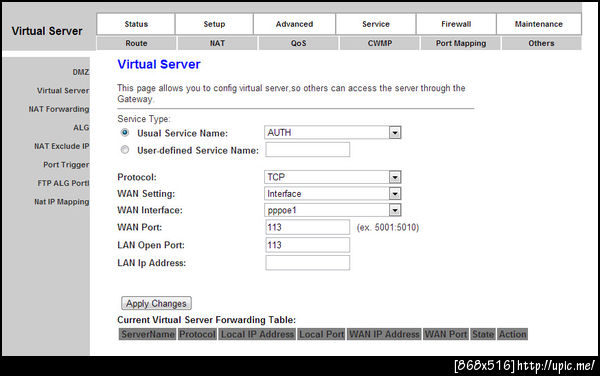Open FTP ALG Portl sidebar link

[x=63, y=183]
